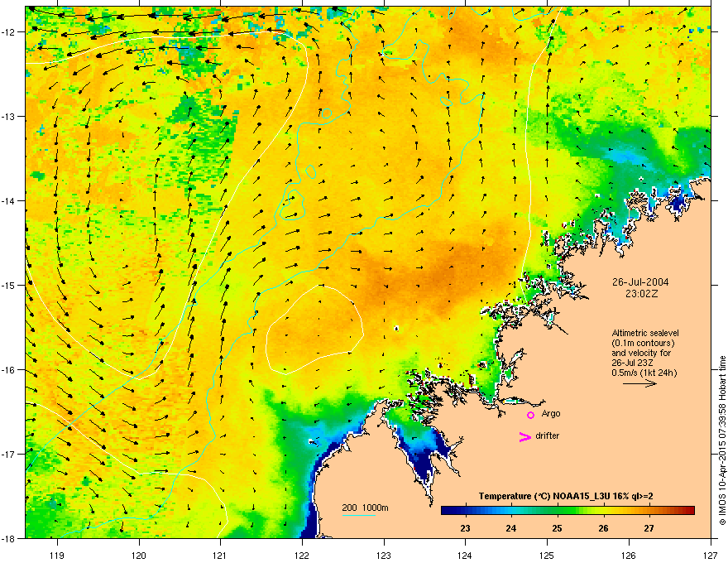Screen dimensions: 728x563
Task: Click latitude axis label -14
Action: (8, 201)
